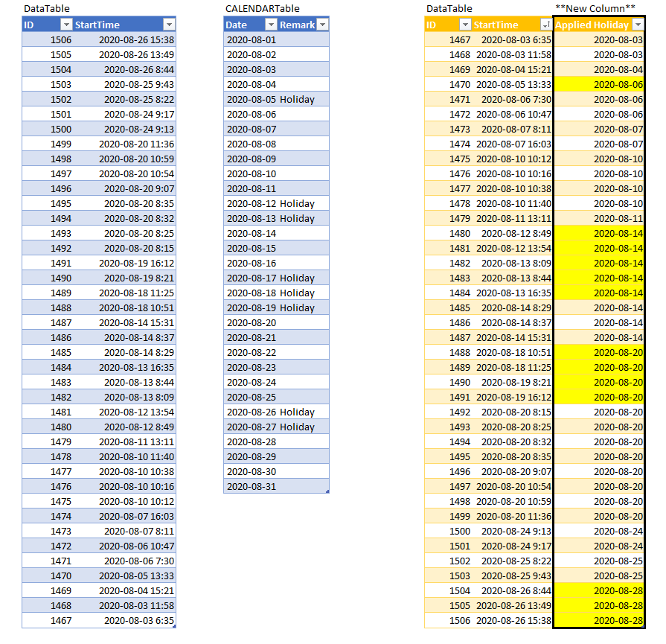The image size is (666, 644).
Task: Select Applied Holiday cell for ID 1479
Action: pos(599,218)
